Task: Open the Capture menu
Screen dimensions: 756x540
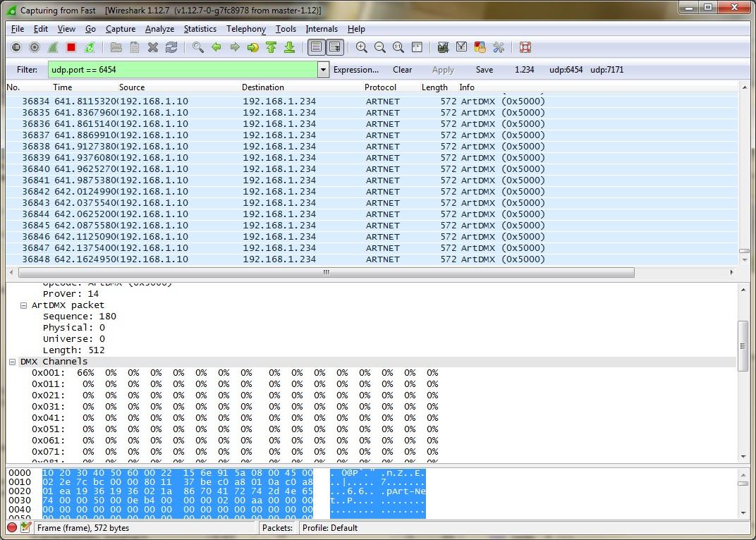Action: coord(121,29)
